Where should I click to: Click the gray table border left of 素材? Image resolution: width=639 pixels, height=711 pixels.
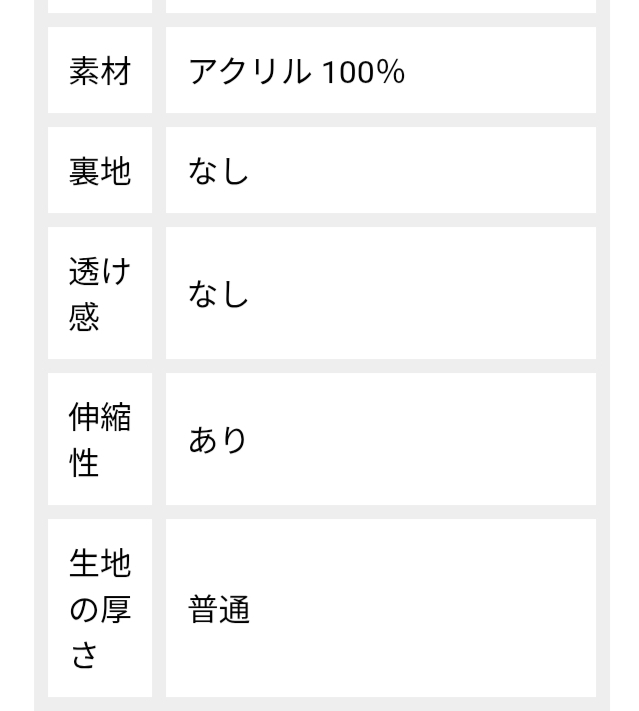(41, 72)
